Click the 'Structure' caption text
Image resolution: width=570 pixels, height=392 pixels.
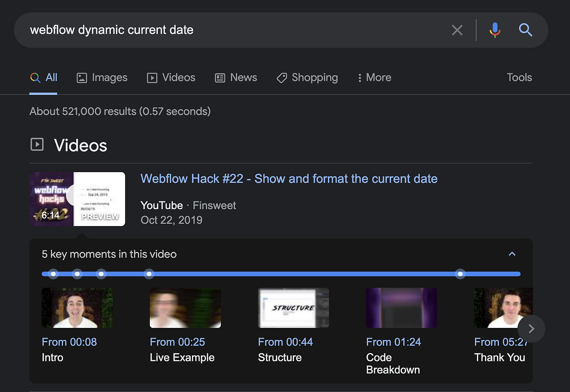(x=280, y=358)
